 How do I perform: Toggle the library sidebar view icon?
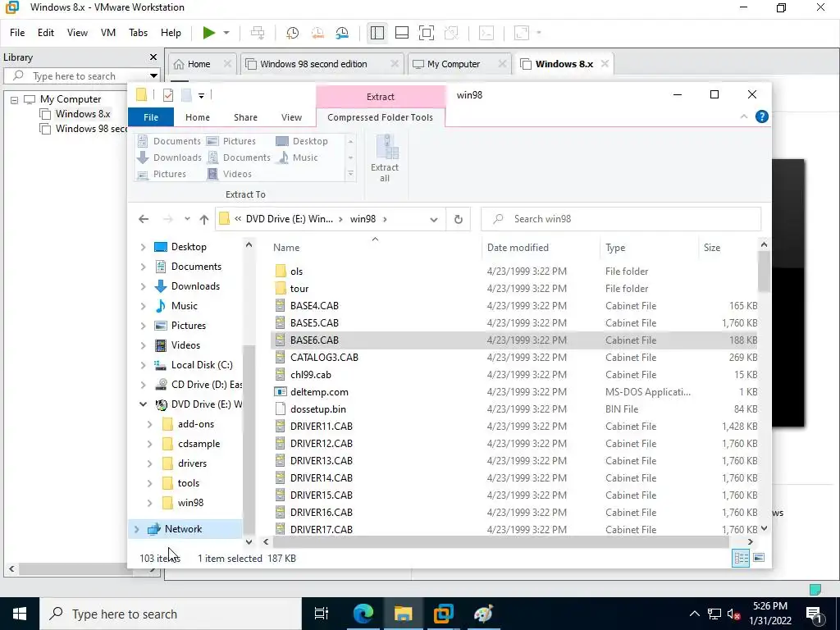click(x=377, y=33)
